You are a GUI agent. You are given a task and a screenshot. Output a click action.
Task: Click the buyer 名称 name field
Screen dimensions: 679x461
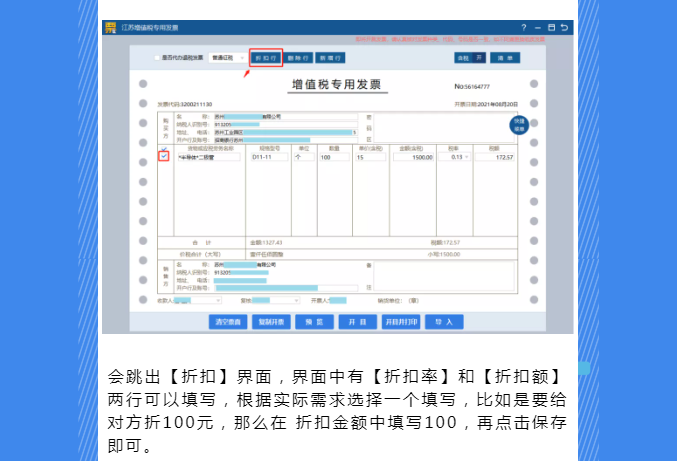286,117
